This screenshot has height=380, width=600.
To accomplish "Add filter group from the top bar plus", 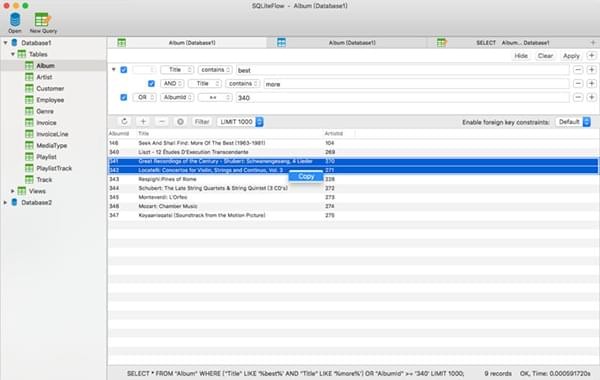I will [x=592, y=56].
